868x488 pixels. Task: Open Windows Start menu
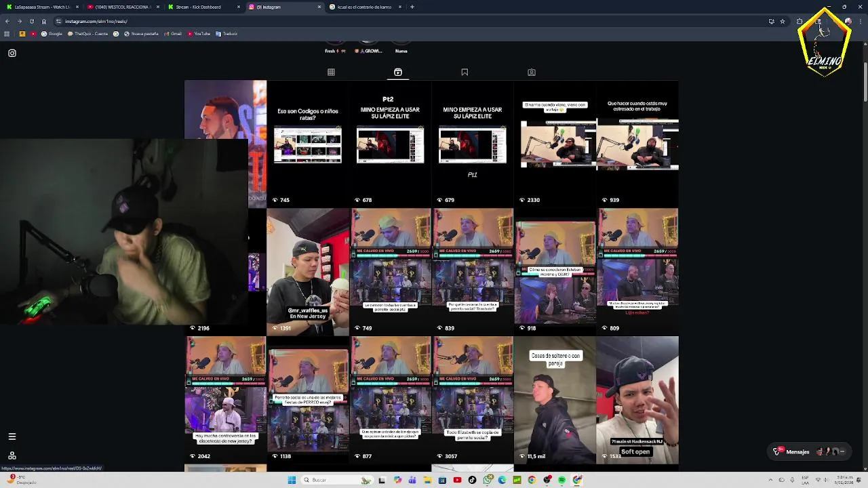click(x=292, y=480)
